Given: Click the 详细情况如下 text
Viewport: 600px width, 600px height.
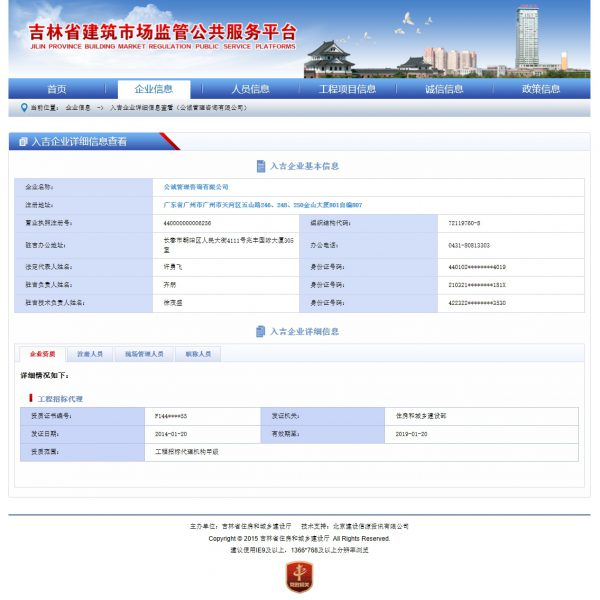Looking at the screenshot, I should tap(44, 375).
